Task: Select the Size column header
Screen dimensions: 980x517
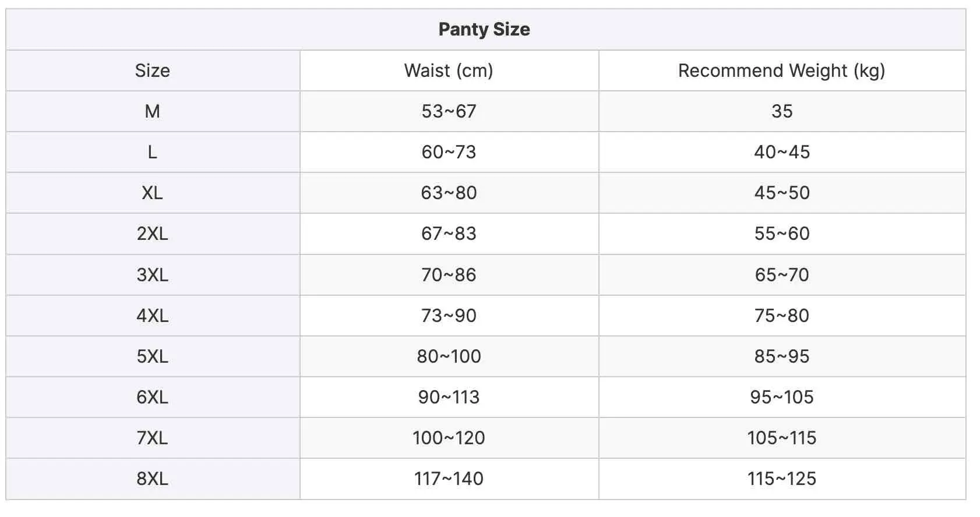Action: (x=153, y=70)
